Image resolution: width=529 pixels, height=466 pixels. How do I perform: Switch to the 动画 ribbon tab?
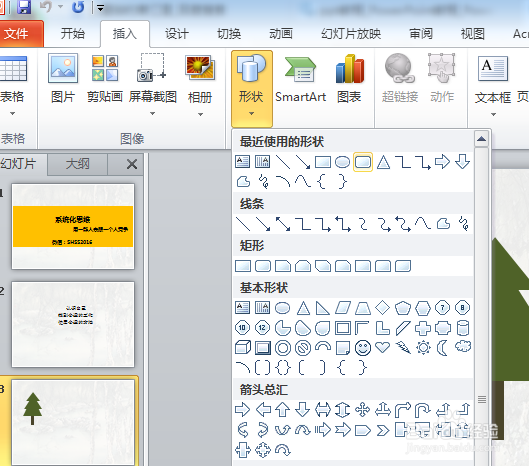click(281, 34)
